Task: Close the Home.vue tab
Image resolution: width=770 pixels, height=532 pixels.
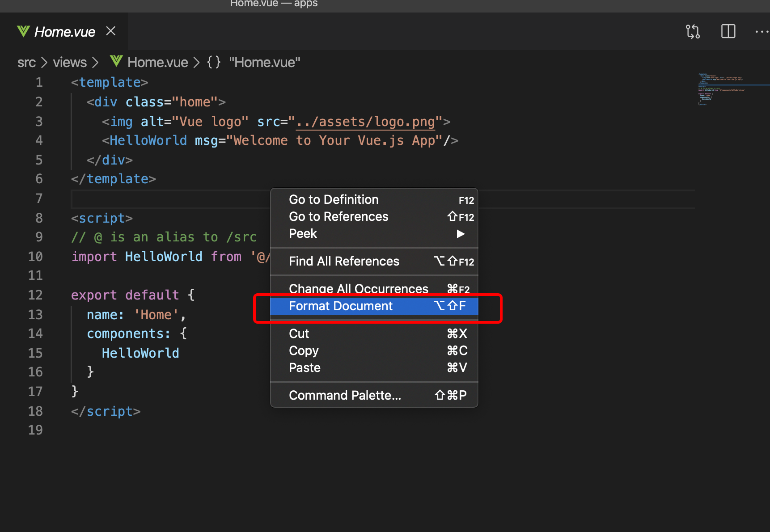Action: tap(111, 31)
